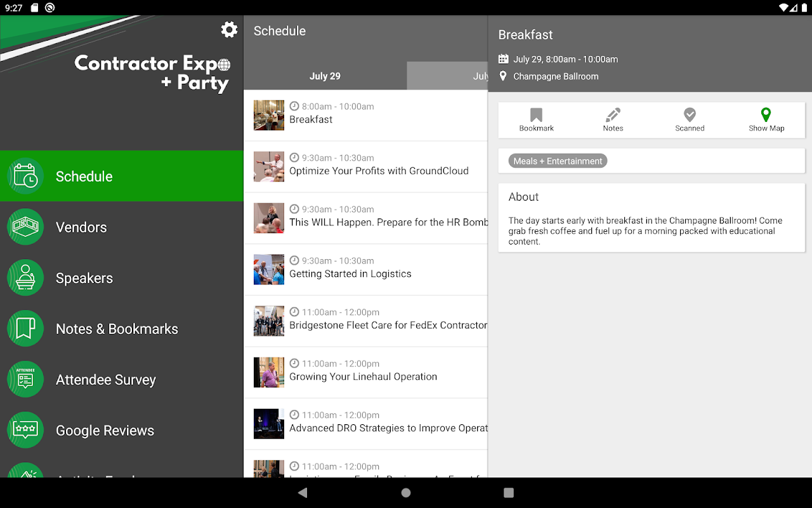Viewport: 812px width, 508px height.
Task: Open Breakfast session in the schedule list
Action: click(365, 115)
